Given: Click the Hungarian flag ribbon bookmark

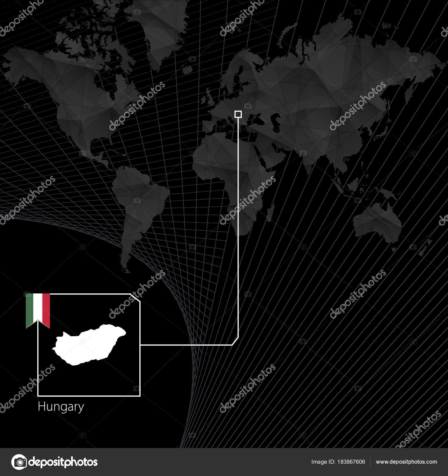Looking at the screenshot, I should (x=38, y=310).
